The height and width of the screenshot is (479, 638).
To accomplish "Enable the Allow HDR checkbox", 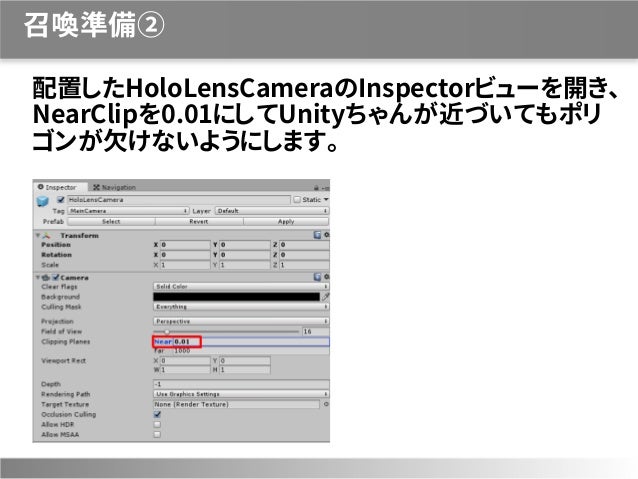I will (x=157, y=424).
